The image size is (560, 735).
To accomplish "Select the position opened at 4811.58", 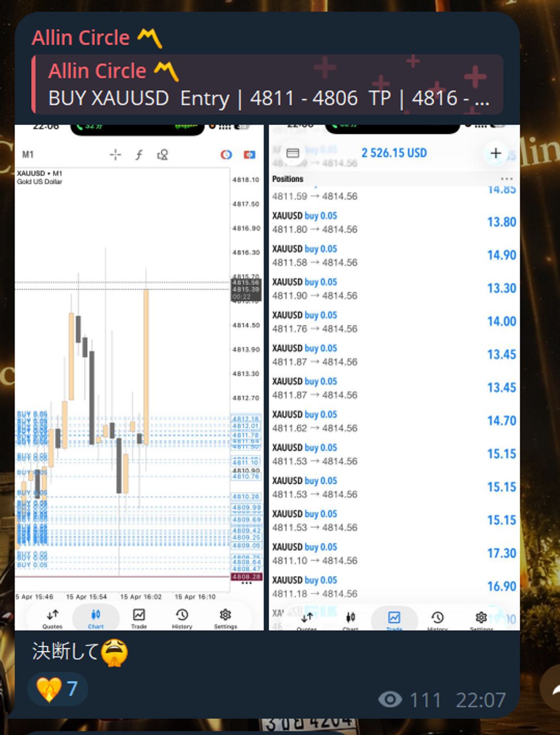I will coord(394,256).
